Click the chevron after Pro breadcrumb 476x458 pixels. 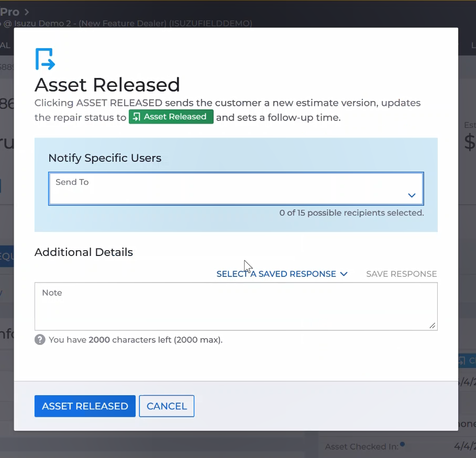pyautogui.click(x=27, y=12)
